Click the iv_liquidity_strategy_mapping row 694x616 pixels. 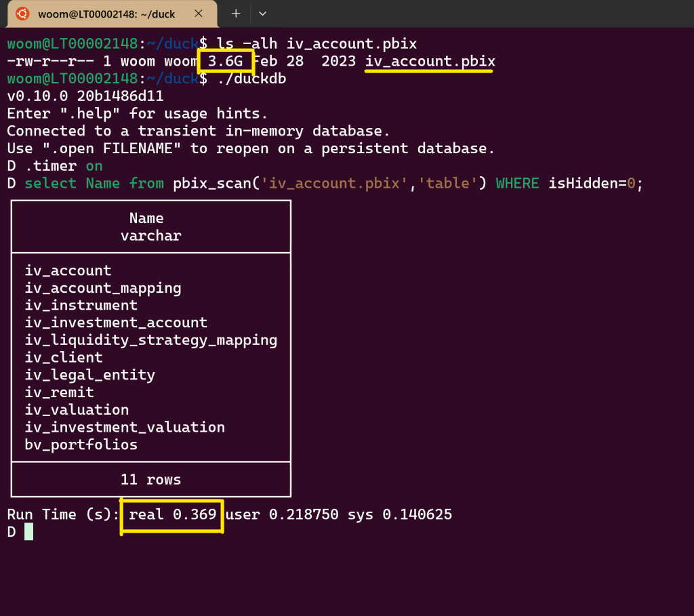150,340
